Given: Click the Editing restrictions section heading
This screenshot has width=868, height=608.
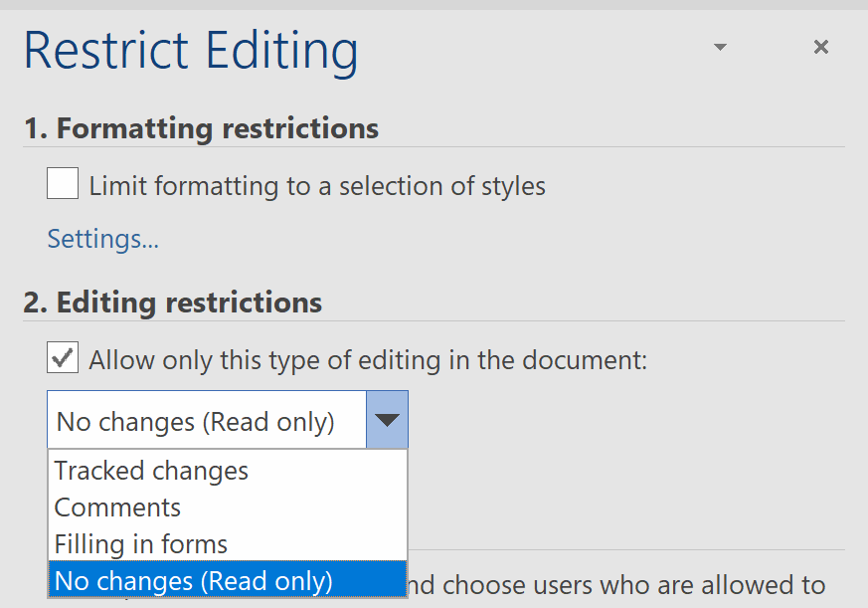Looking at the screenshot, I should click(174, 302).
